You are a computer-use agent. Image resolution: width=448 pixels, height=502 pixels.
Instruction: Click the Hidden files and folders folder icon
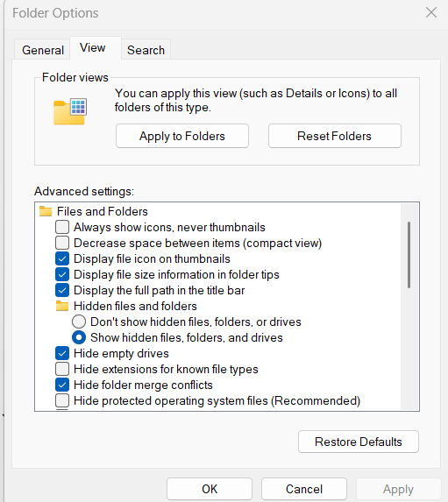point(62,306)
